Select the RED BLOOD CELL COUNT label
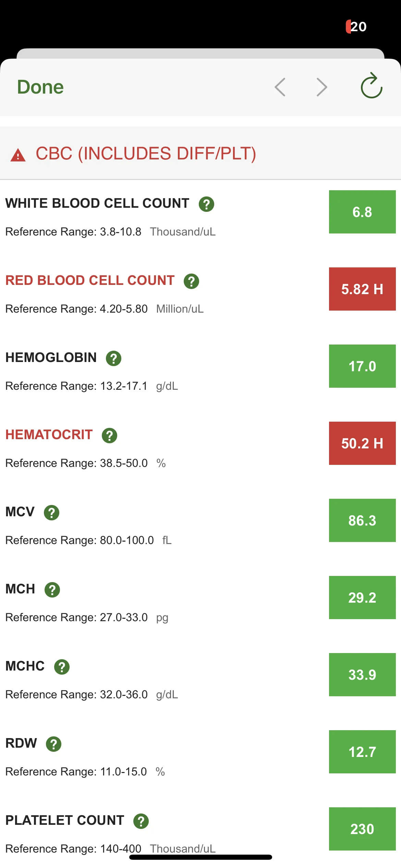 point(90,280)
